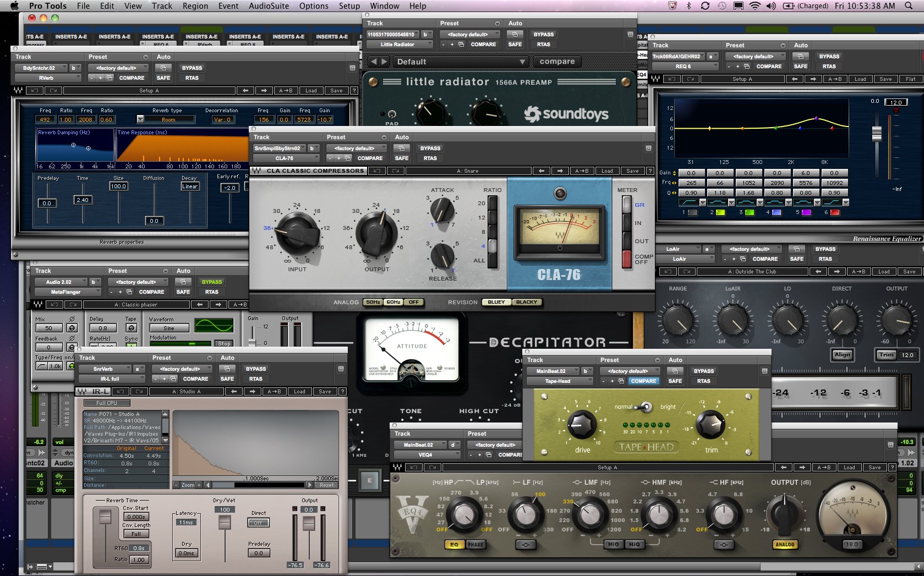Click help question mark in IR-L toolbar
Viewport: 924px width, 576px height.
pos(342,391)
